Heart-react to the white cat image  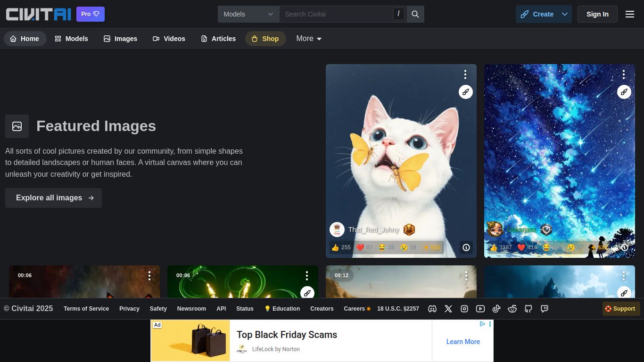point(364,247)
